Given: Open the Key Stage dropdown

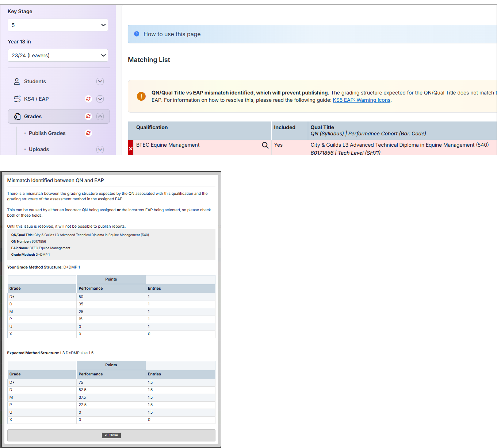Looking at the screenshot, I should tap(58, 25).
